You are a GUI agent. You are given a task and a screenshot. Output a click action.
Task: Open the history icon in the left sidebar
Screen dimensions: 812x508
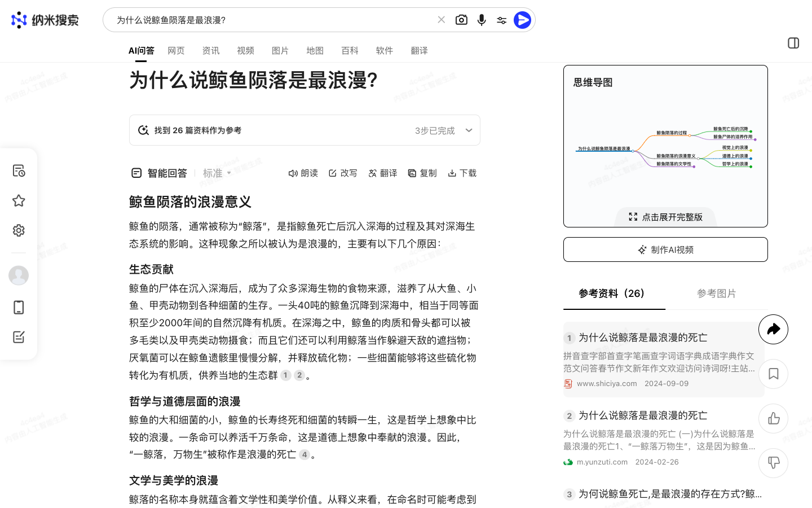tap(19, 170)
